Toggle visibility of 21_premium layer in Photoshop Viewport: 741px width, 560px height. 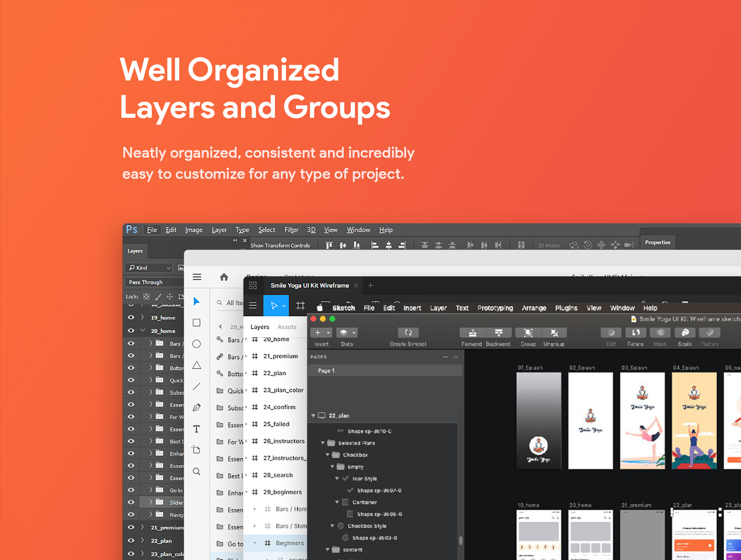point(131,527)
